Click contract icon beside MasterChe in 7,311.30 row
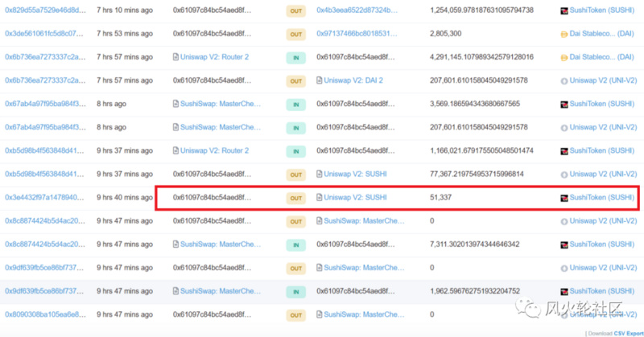This screenshot has height=337, width=644. [175, 245]
